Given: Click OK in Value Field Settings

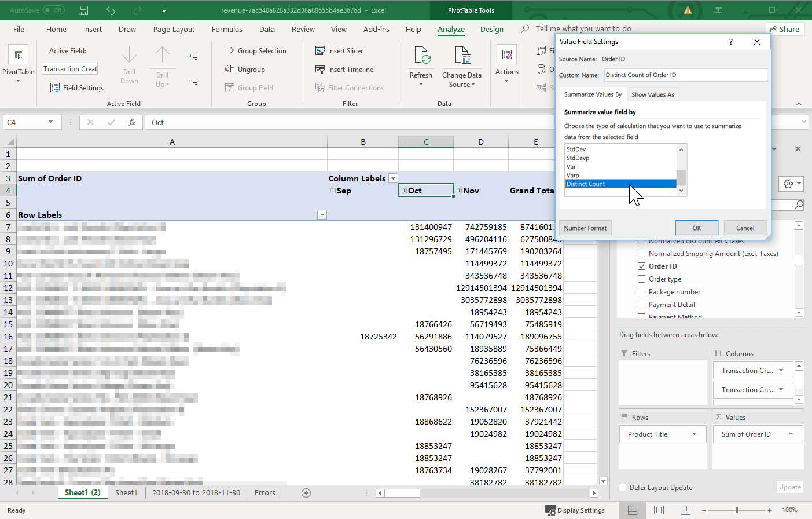Looking at the screenshot, I should pyautogui.click(x=696, y=228).
